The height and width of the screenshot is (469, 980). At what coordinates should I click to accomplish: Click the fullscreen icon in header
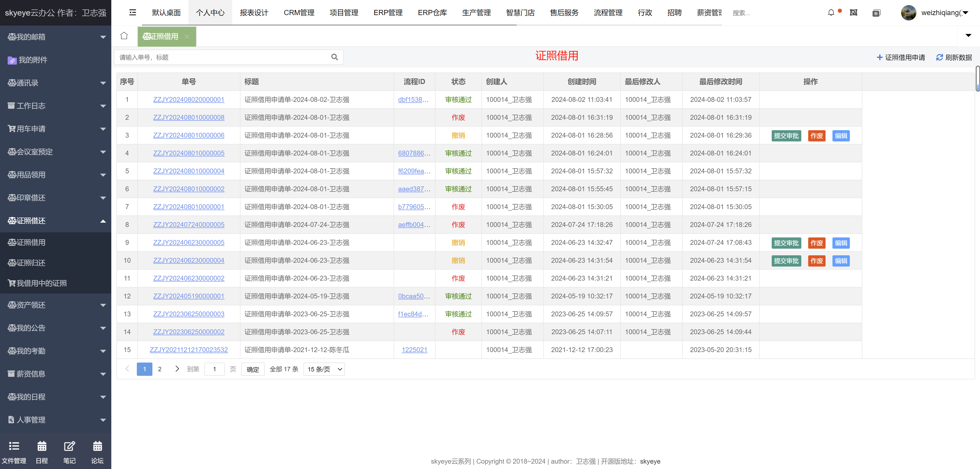click(x=854, y=13)
